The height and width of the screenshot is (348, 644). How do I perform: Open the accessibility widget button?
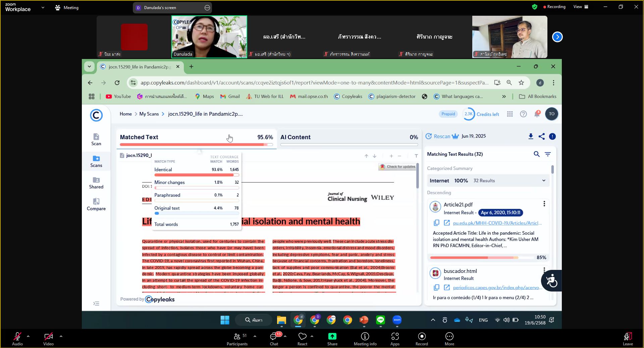(x=552, y=281)
